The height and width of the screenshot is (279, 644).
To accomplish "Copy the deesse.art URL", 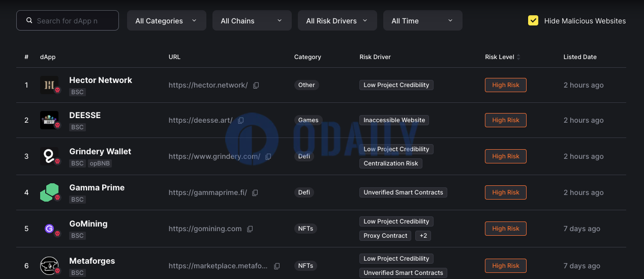I will 241,120.
